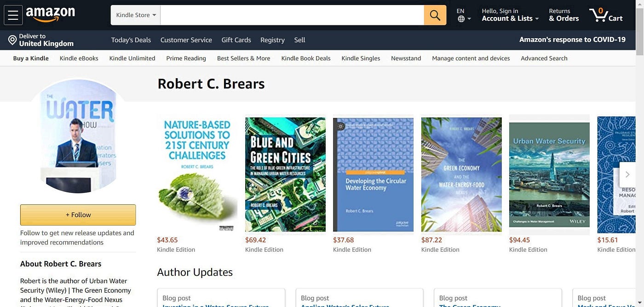The width and height of the screenshot is (644, 307).
Task: Click the orange search magnifier button
Action: (435, 15)
